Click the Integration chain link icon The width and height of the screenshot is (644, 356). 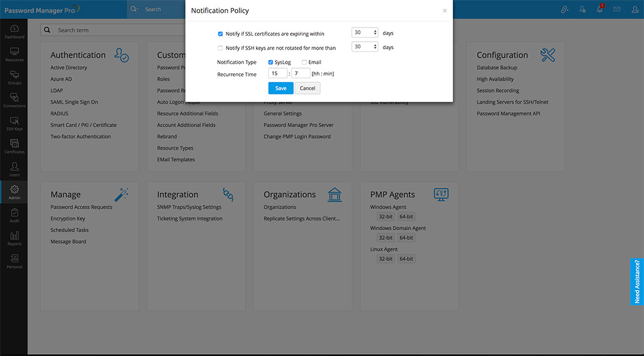coord(228,195)
